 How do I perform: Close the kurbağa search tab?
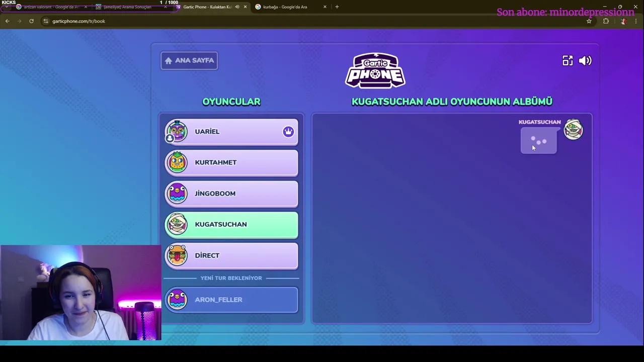click(x=325, y=7)
